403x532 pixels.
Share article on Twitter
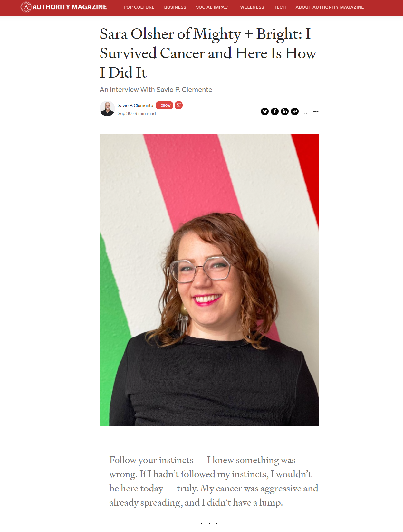coord(265,111)
